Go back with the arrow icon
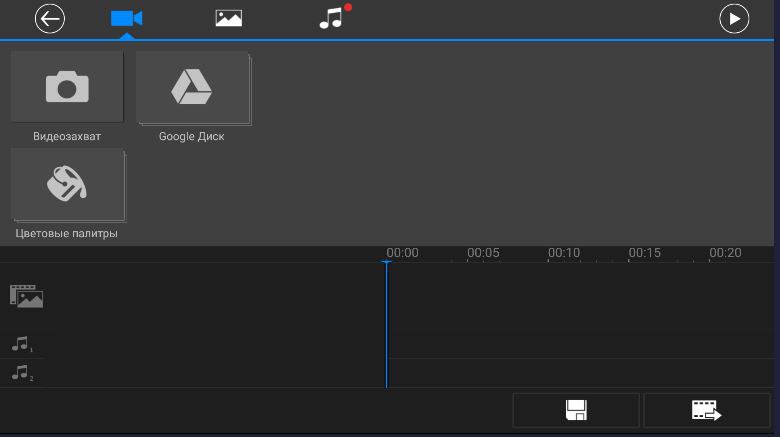The height and width of the screenshot is (437, 780). click(x=50, y=19)
